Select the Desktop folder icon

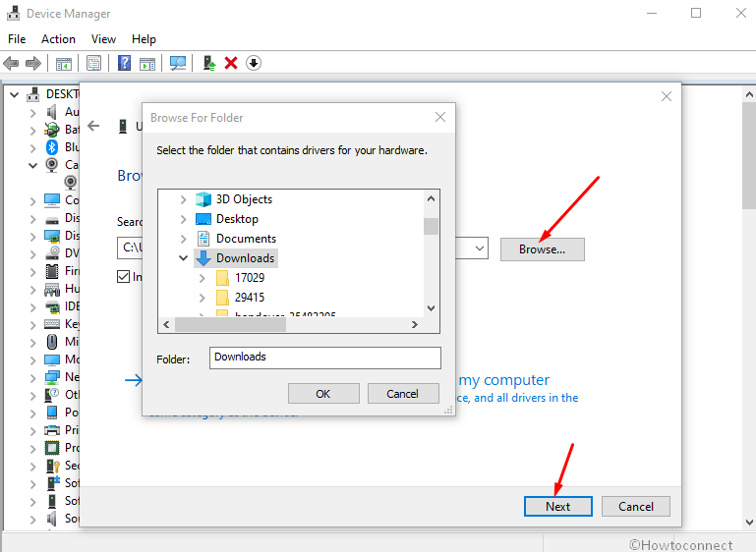pos(204,219)
